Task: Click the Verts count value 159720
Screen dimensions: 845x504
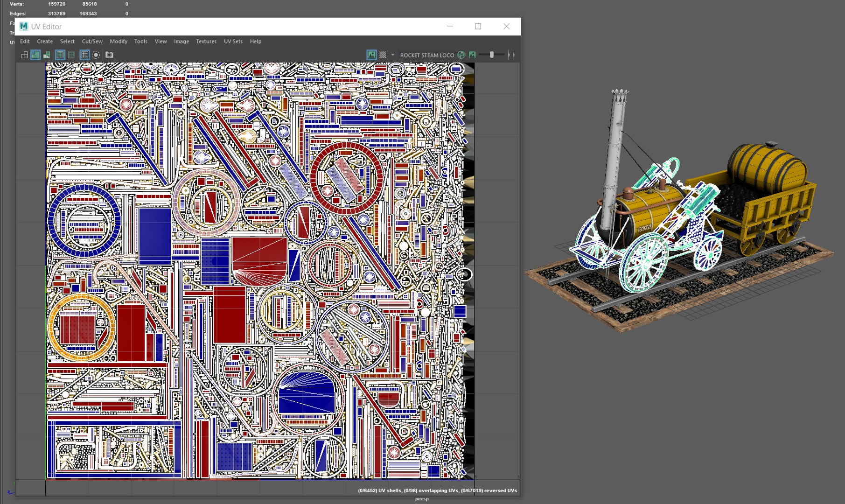Action: (x=57, y=4)
